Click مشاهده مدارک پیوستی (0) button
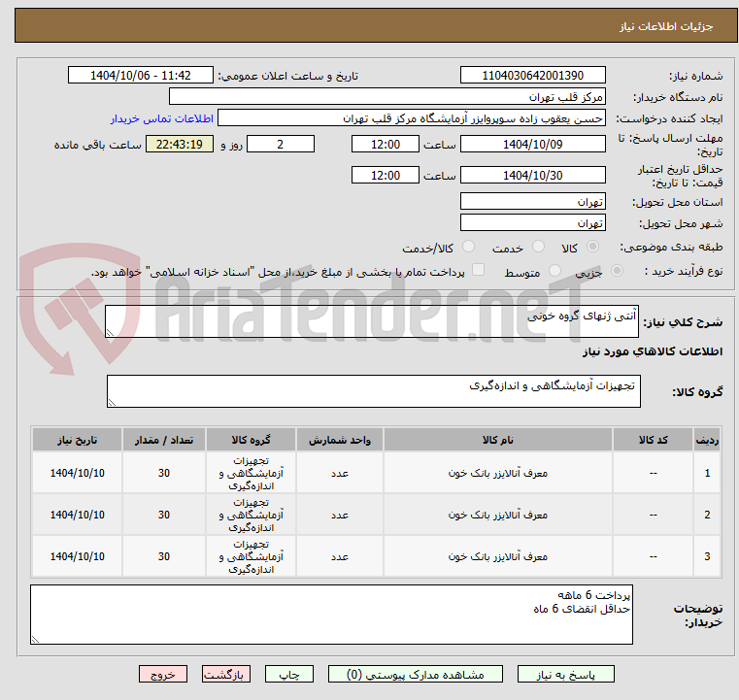The image size is (739, 700). tap(416, 674)
